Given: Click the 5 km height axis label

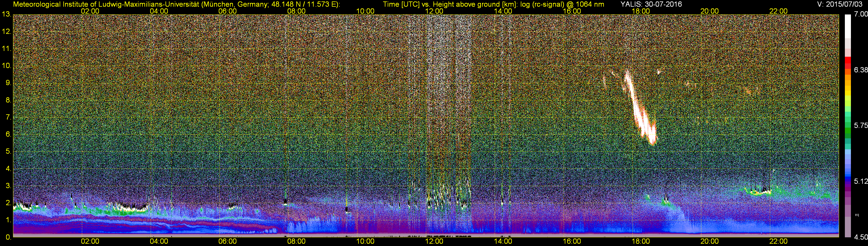Looking at the screenshot, I should point(8,152).
